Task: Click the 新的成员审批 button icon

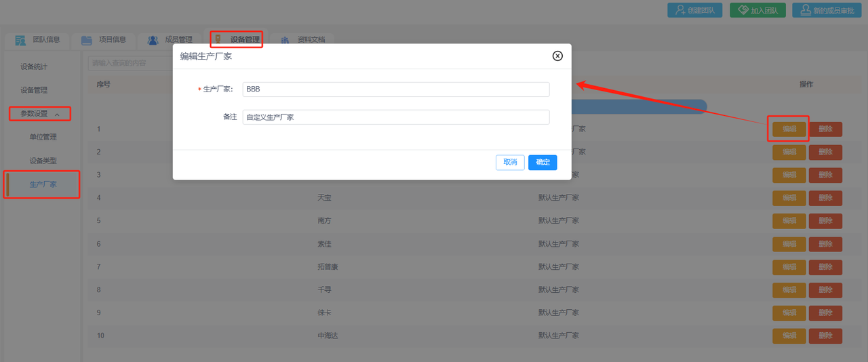Action: coord(804,10)
